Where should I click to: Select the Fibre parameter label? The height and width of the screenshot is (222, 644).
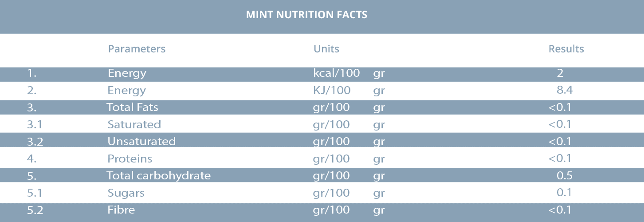click(x=121, y=210)
